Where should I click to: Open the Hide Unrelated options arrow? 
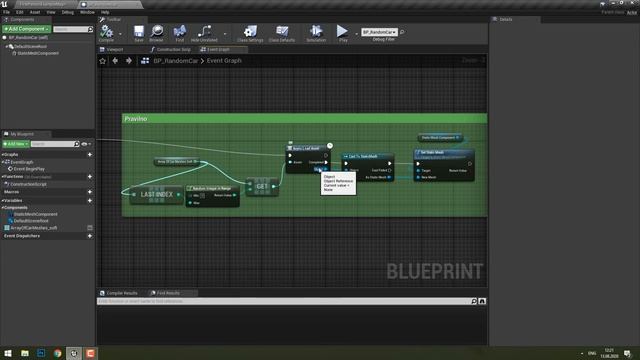click(x=225, y=34)
